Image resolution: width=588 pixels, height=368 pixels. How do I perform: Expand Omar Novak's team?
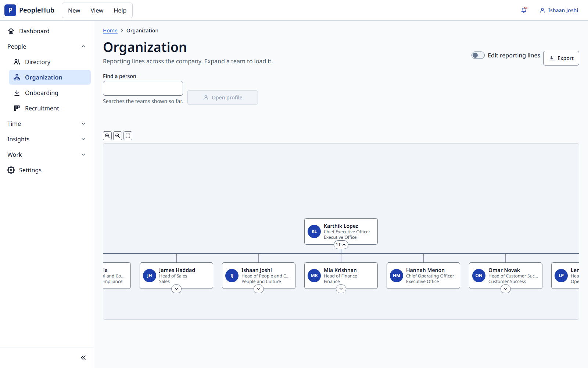coord(506,289)
